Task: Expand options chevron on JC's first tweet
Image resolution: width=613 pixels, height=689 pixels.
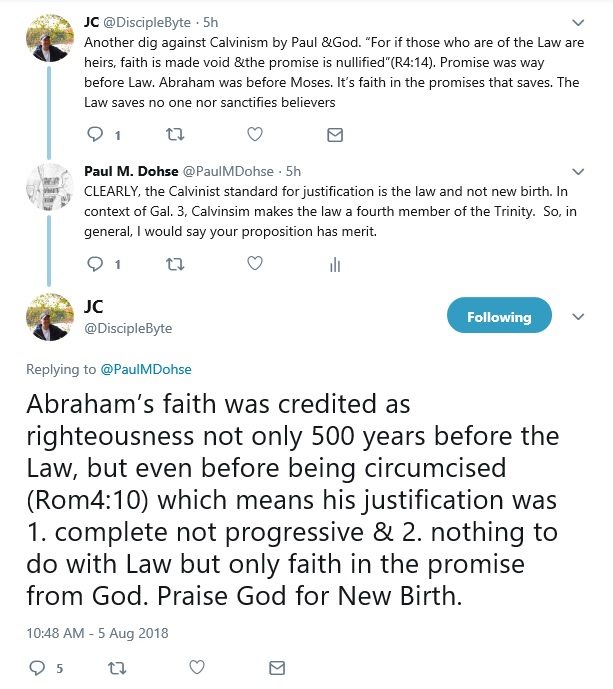Action: 577,23
